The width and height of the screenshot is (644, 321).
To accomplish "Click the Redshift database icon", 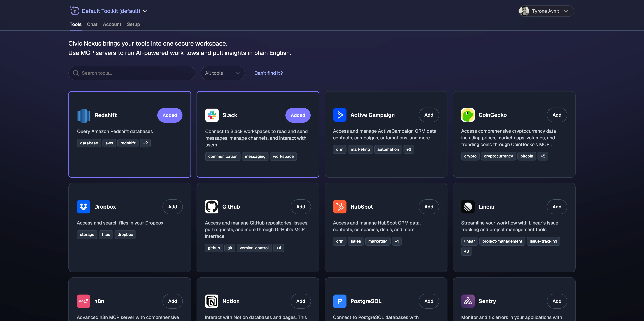I will 84,115.
